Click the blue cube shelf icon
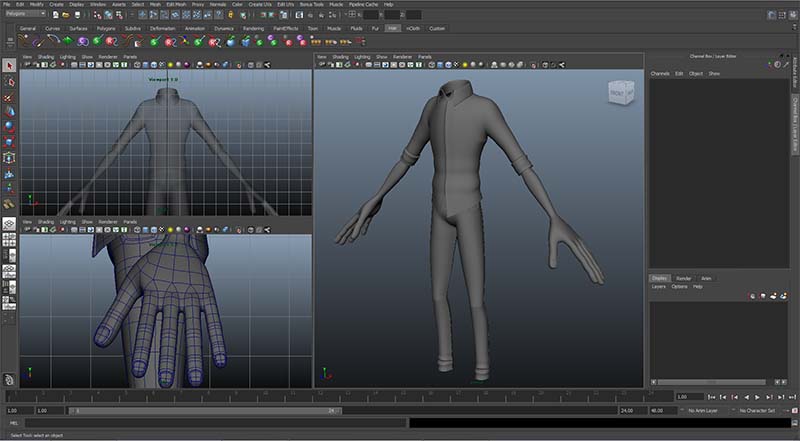The width and height of the screenshot is (800, 441). pyautogui.click(x=246, y=41)
